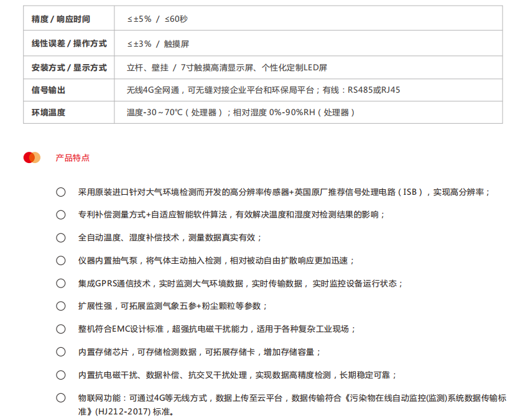Select the 线性误差 / 操作方式 row label
The height and width of the screenshot is (420, 528).
pyautogui.click(x=69, y=44)
